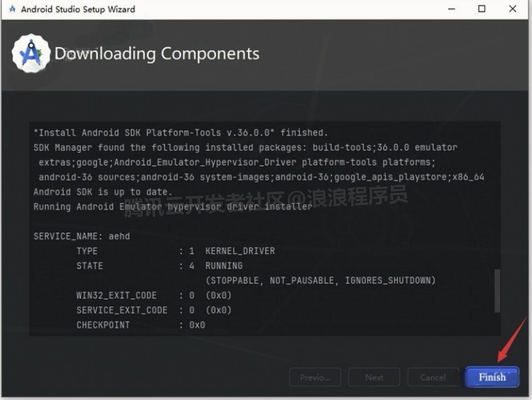Screen dimensions: 532x400
Task: Click the STATE: 4 RUNNING log entry
Action: [x=160, y=266]
